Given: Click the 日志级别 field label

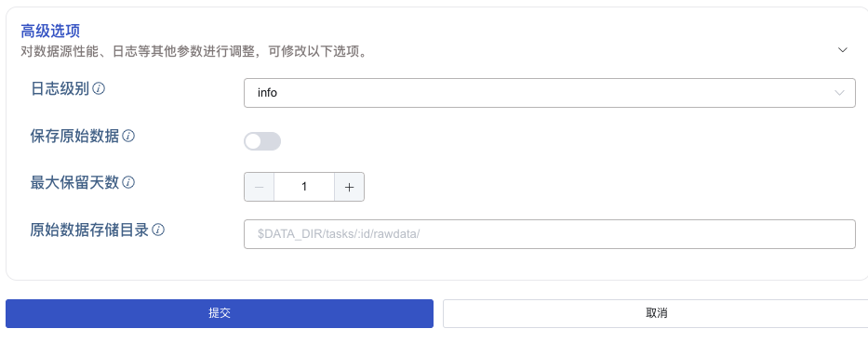Looking at the screenshot, I should coord(60,88).
